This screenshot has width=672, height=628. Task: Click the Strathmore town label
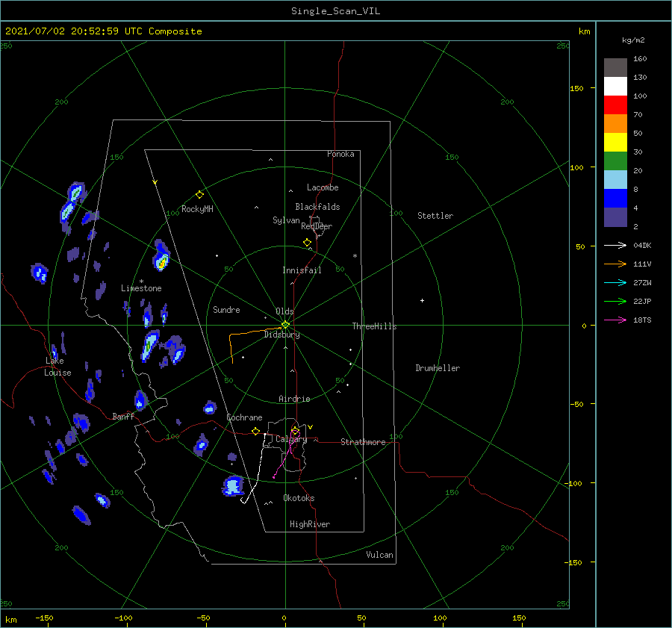[x=363, y=442]
